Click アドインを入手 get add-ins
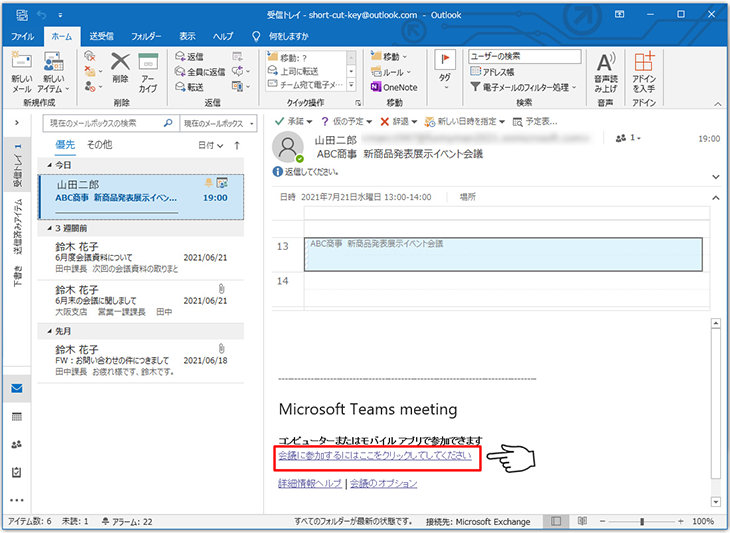Viewport: 730px width, 533px height. [x=644, y=73]
